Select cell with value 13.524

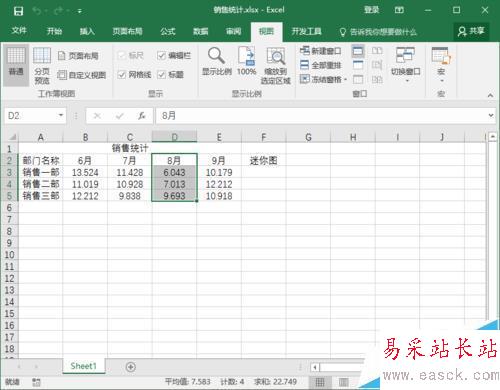(85, 172)
